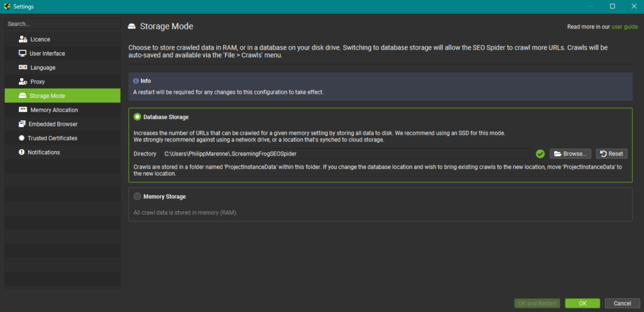Maximize the Settings window
Image resolution: width=644 pixels, height=312 pixels.
(613, 6)
